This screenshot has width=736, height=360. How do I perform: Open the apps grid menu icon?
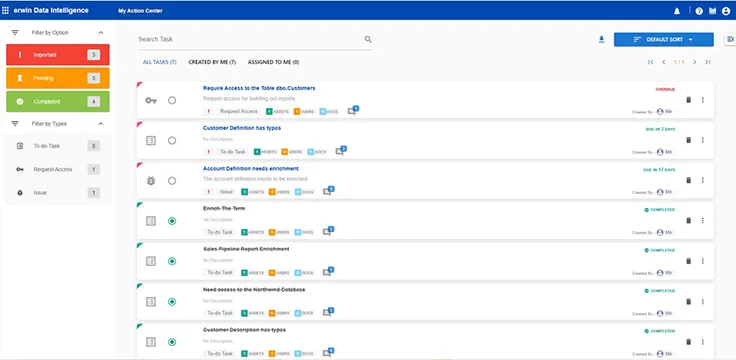click(x=5, y=10)
